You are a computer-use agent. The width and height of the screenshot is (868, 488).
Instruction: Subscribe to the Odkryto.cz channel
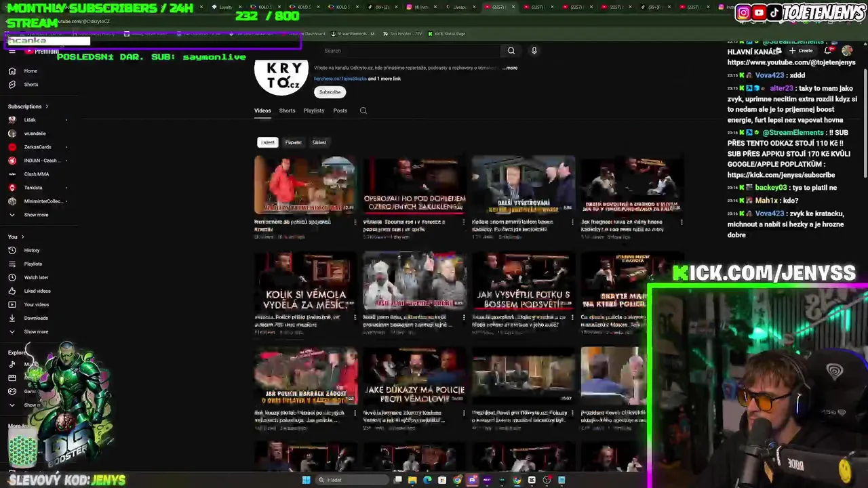330,92
